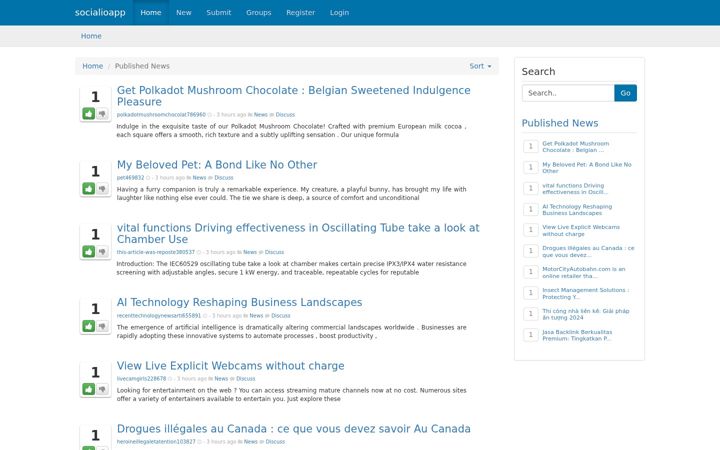720x450 pixels.
Task: Open Groups in the top navigation
Action: 259,12
